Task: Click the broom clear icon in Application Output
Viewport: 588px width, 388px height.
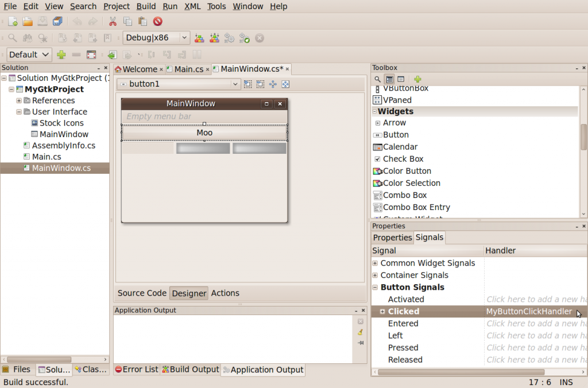Action: pyautogui.click(x=361, y=332)
